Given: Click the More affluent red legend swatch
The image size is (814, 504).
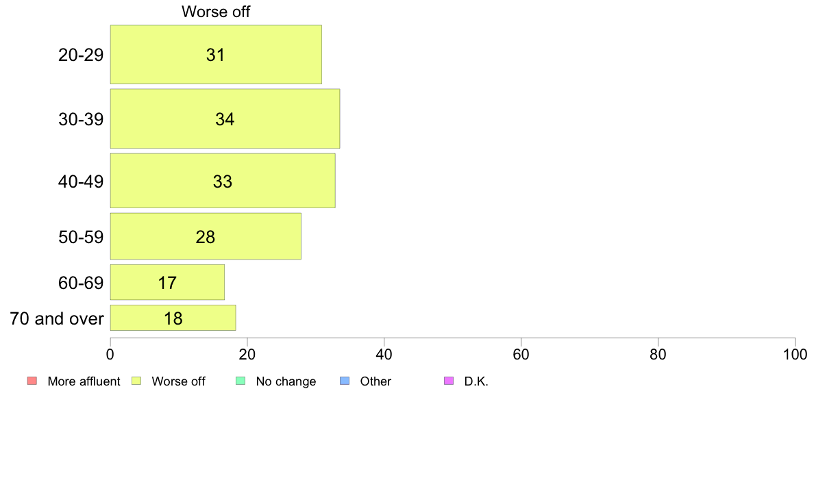Looking at the screenshot, I should (32, 381).
